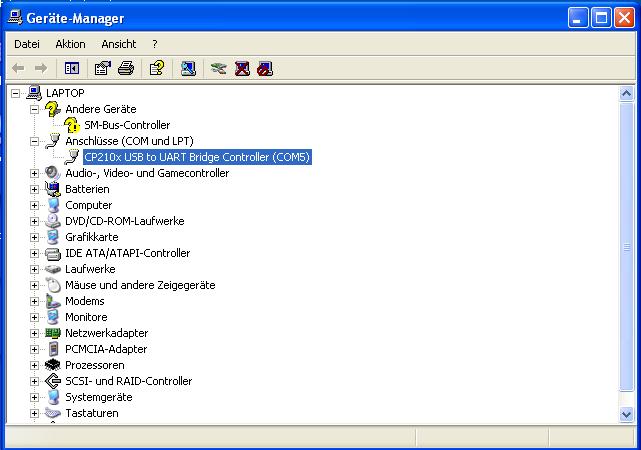The image size is (641, 450).
Task: Select the SM-Bus-Controller entry
Action: [x=127, y=125]
